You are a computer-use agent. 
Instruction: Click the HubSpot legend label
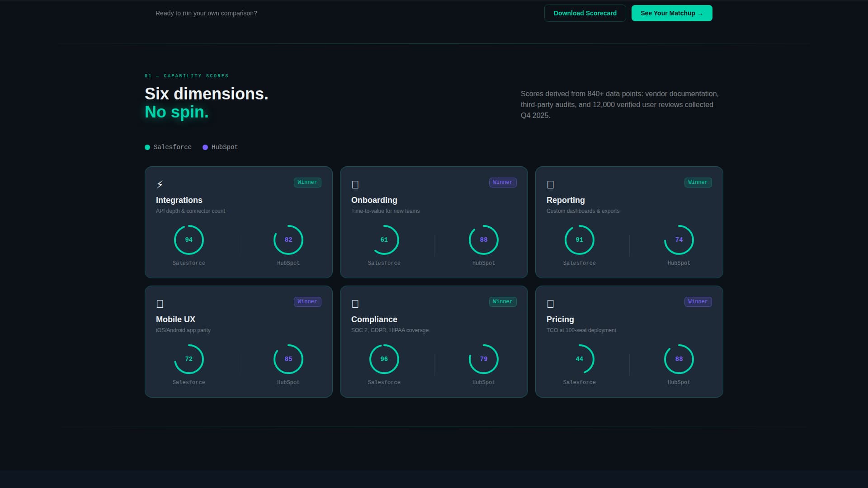pos(224,147)
